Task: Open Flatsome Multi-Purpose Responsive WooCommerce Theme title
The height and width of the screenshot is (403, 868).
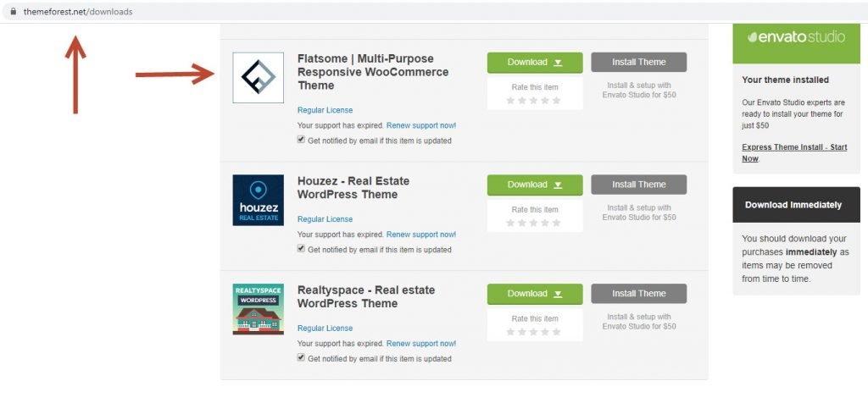Action: coord(373,72)
